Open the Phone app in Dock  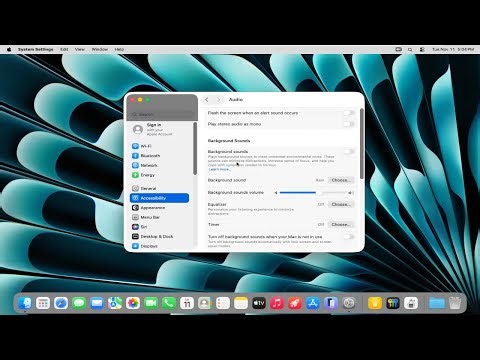[169, 303]
